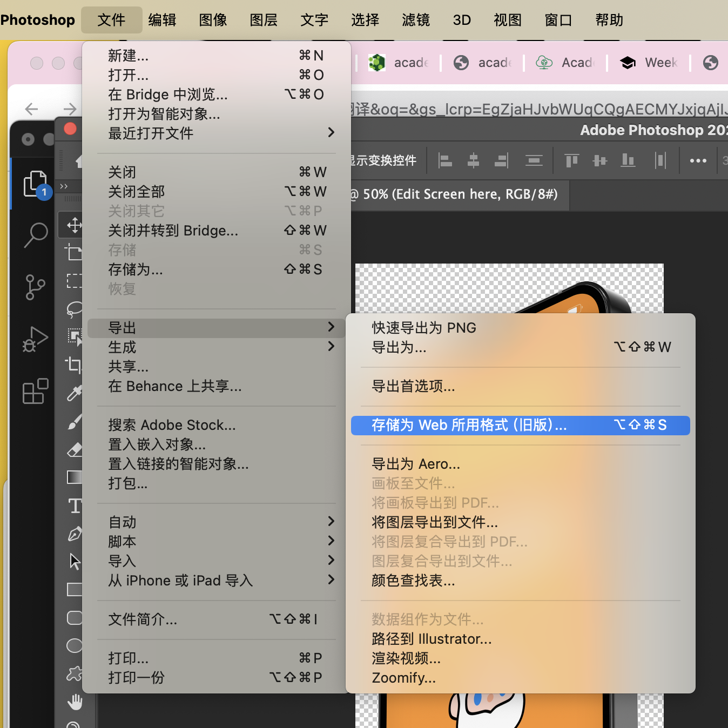Open the VS Code Extensions icon

(36, 391)
